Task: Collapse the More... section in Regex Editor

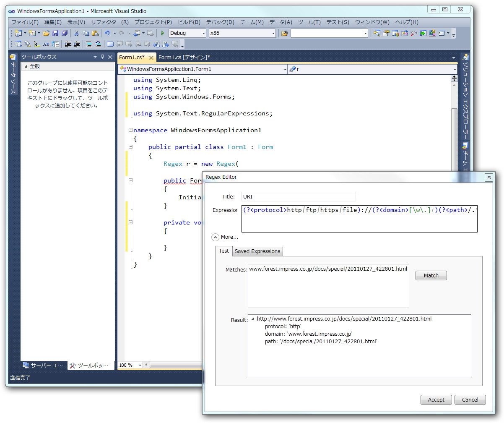Action: click(216, 237)
